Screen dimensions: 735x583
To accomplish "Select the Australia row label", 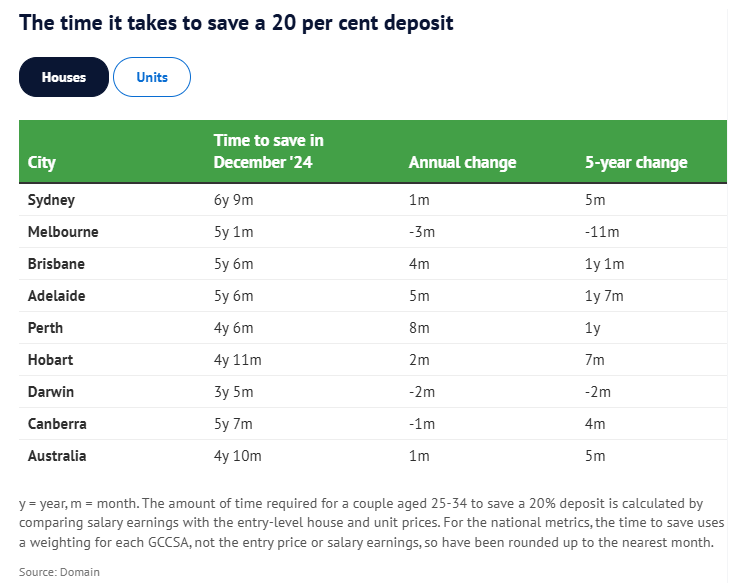I will [x=57, y=456].
